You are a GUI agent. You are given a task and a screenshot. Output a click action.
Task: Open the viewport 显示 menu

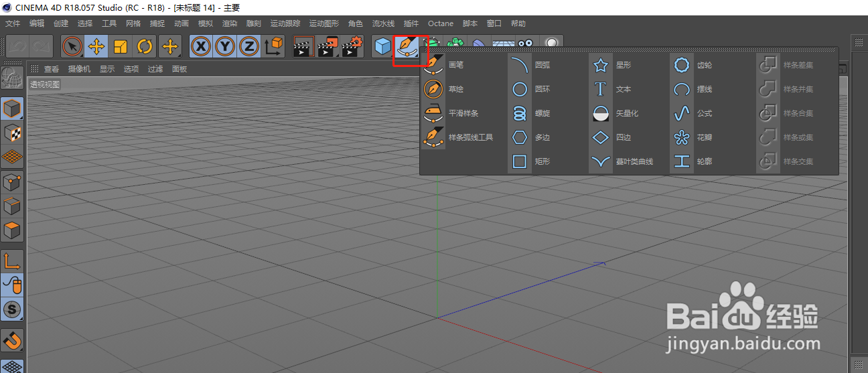(107, 69)
